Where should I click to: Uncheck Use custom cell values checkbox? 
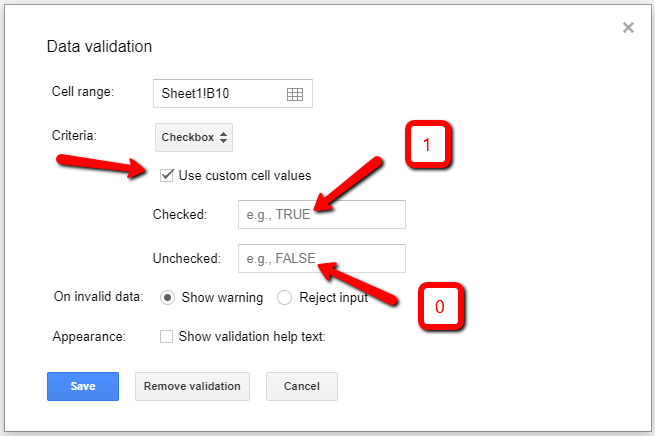pos(167,175)
